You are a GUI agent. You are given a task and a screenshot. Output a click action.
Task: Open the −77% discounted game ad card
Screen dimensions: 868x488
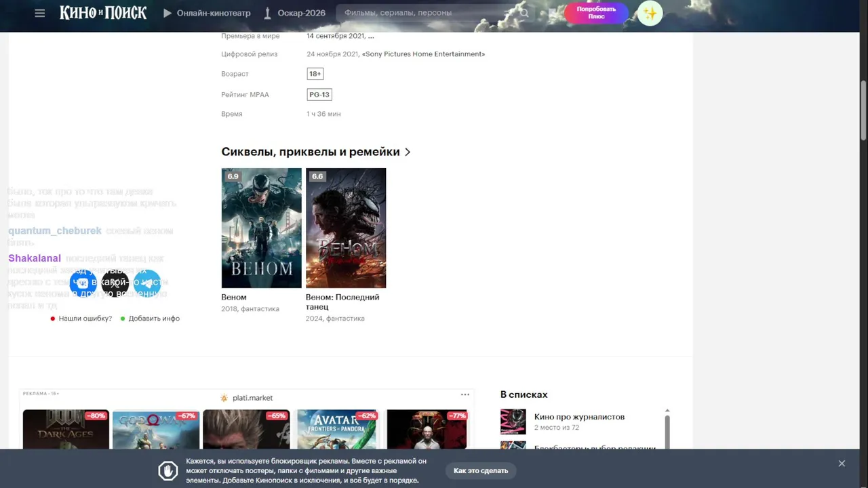click(x=427, y=429)
